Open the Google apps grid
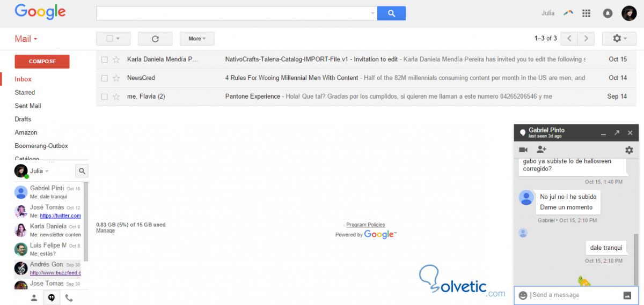This screenshot has height=305, width=644. 586,13
